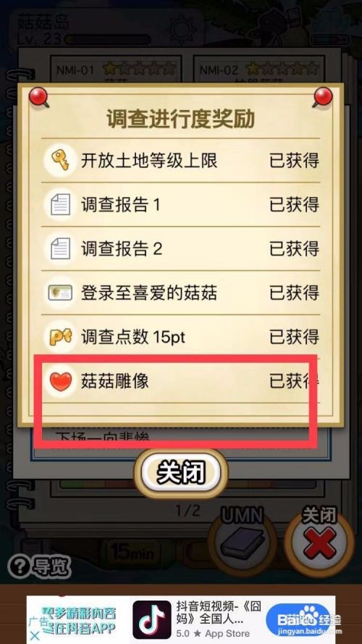Tap the 15min timer label
362x644 pixels.
click(x=132, y=553)
